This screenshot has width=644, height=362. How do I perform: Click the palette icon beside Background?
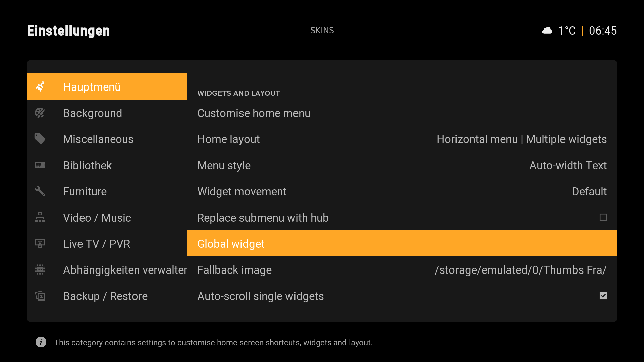tap(40, 113)
